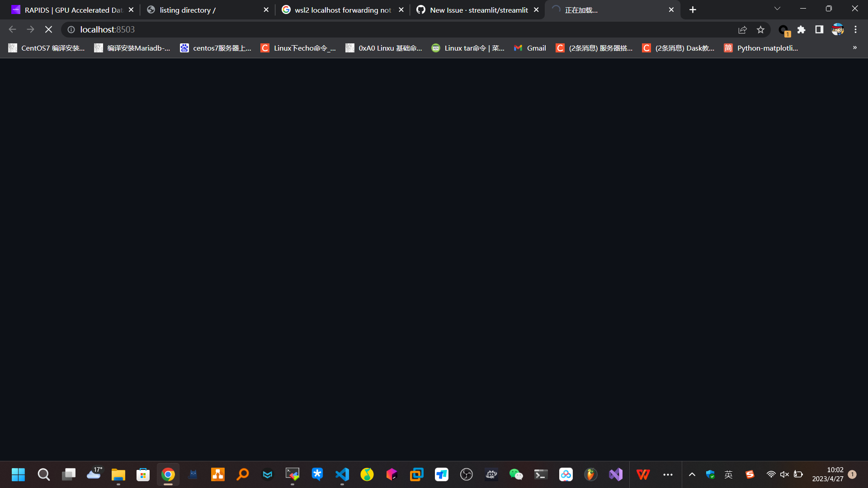Screen dimensions: 868x488
Task: Close the listing directory tab
Action: 266,9
